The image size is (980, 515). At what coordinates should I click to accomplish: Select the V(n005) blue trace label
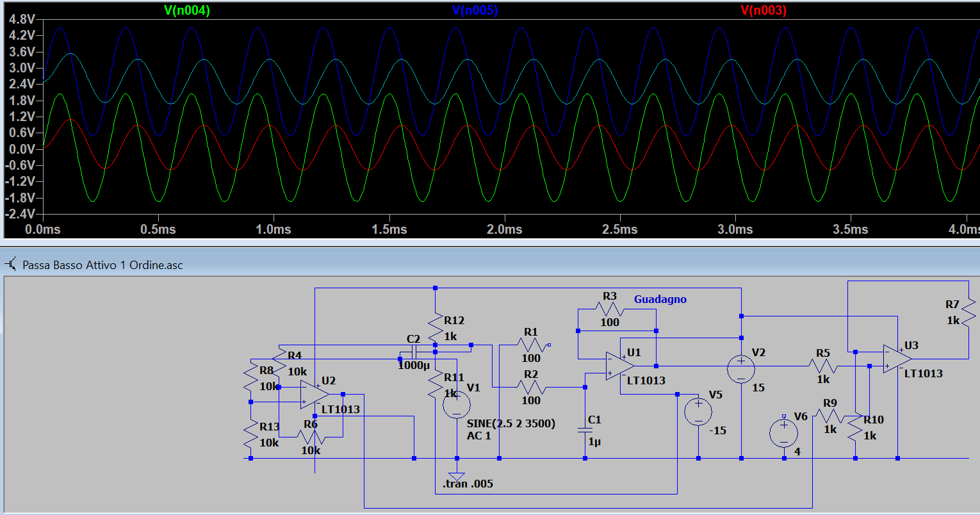coord(475,10)
